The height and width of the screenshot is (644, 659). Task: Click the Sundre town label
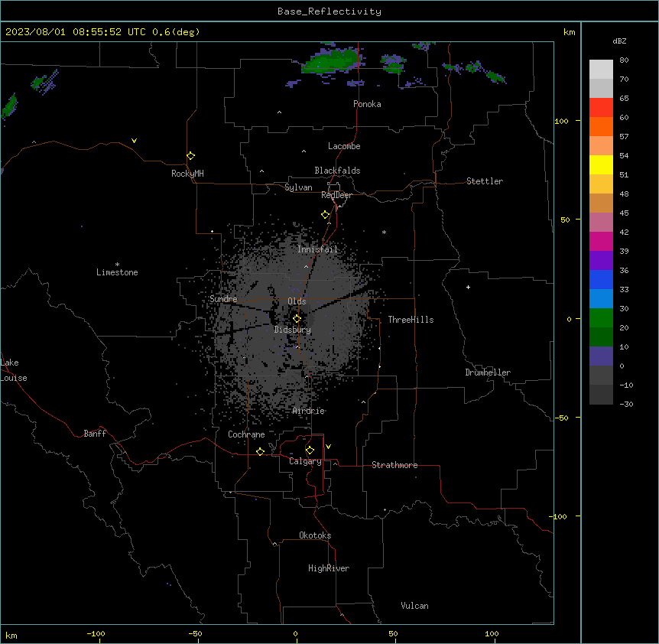(223, 299)
